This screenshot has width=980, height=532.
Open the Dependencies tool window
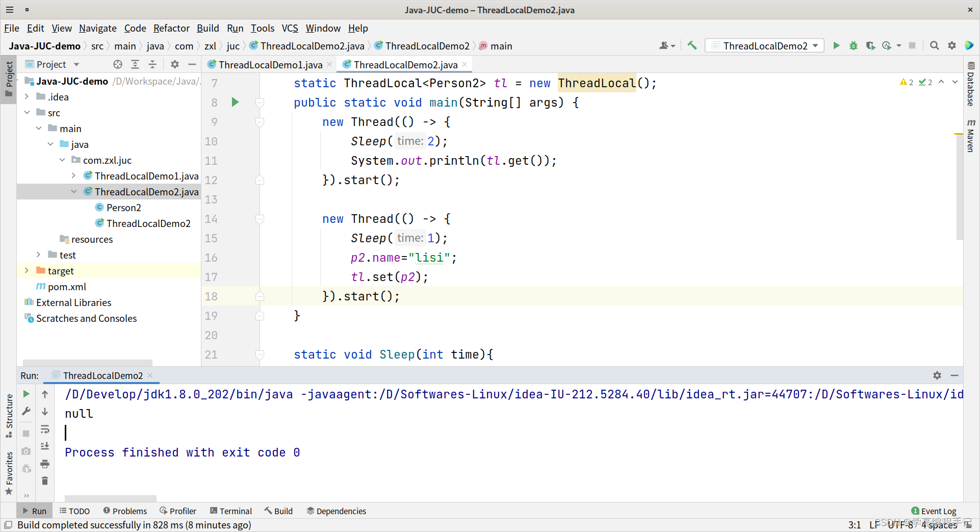[x=337, y=511]
